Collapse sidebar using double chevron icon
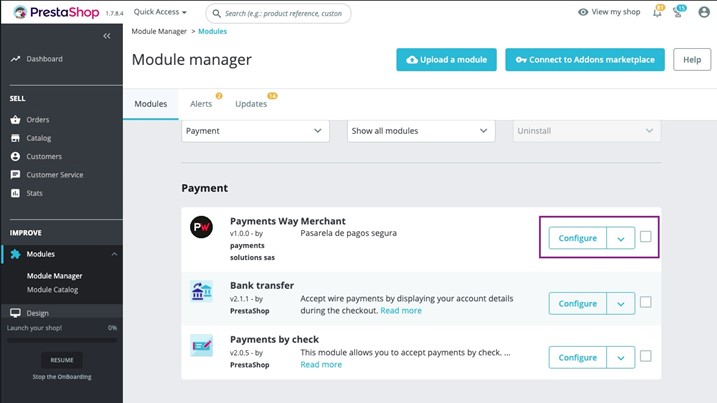The height and width of the screenshot is (403, 717). tap(107, 36)
